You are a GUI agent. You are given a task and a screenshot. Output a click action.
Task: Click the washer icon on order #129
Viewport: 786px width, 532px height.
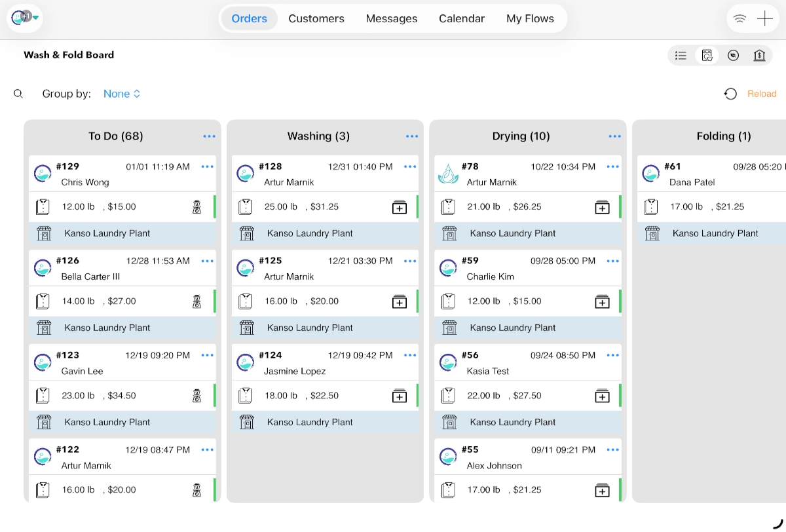(x=195, y=206)
